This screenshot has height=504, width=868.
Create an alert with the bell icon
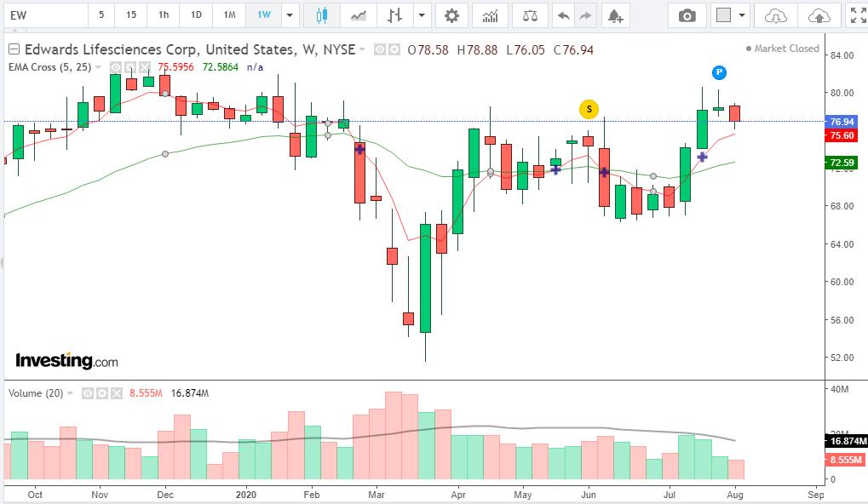(615, 15)
